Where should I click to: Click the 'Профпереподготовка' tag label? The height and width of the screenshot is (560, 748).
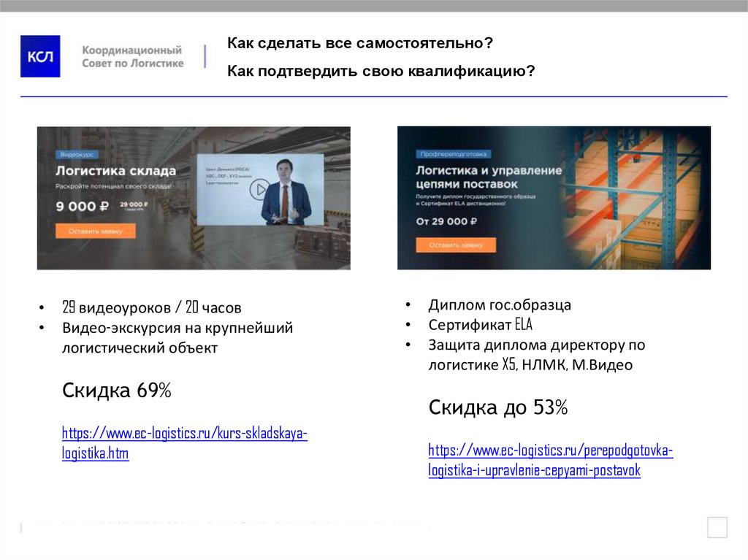pyautogui.click(x=453, y=154)
